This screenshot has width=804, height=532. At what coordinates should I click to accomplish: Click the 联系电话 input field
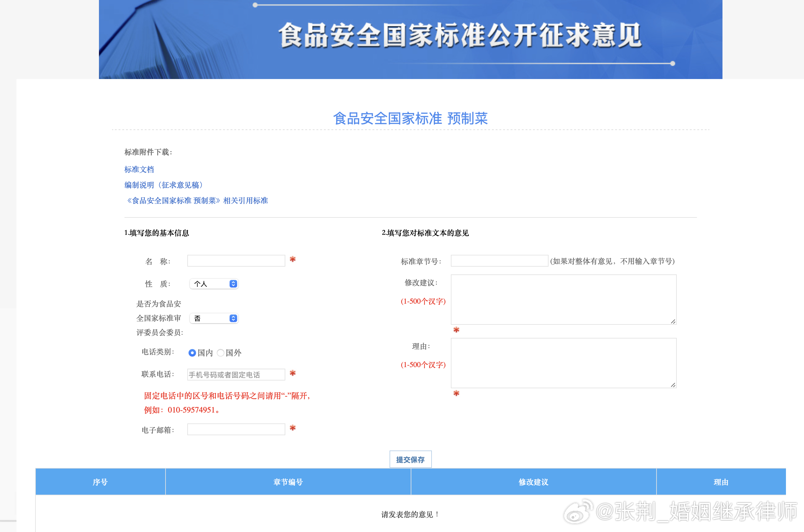coord(236,375)
